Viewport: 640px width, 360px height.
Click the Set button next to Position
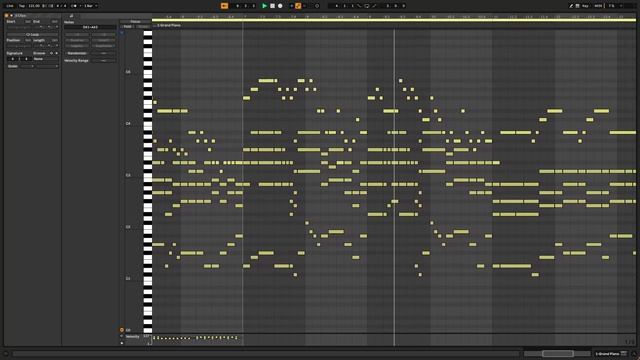click(x=28, y=40)
